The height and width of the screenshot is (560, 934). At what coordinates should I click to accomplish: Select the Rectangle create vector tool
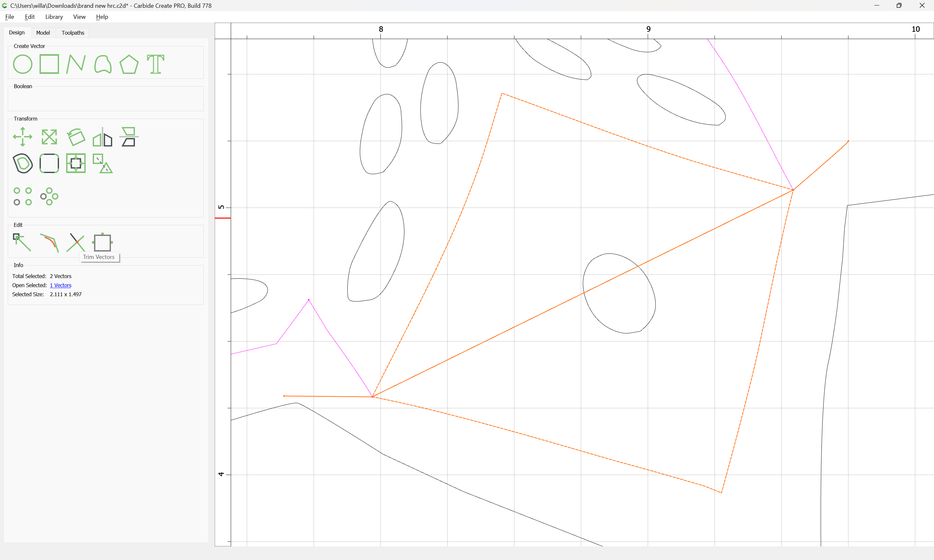point(49,64)
